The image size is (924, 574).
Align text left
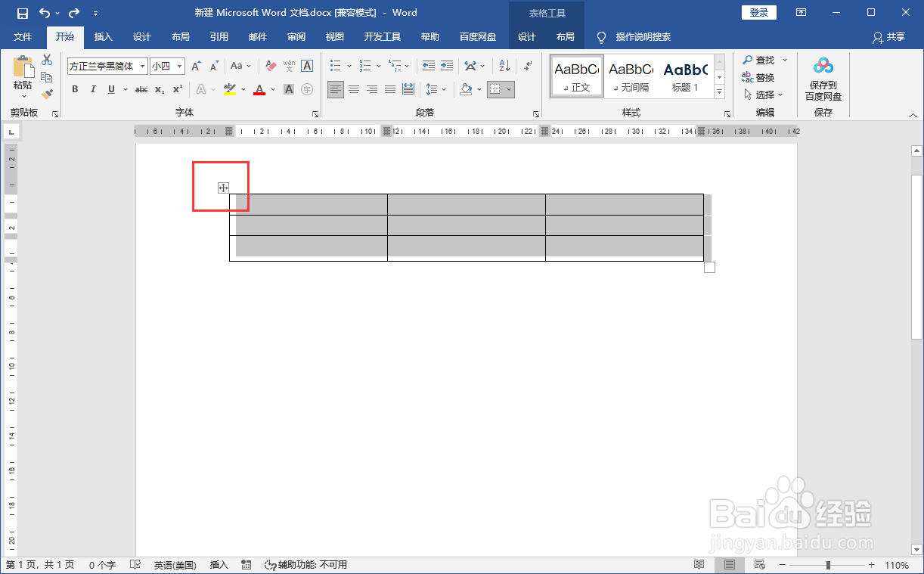[x=336, y=89]
